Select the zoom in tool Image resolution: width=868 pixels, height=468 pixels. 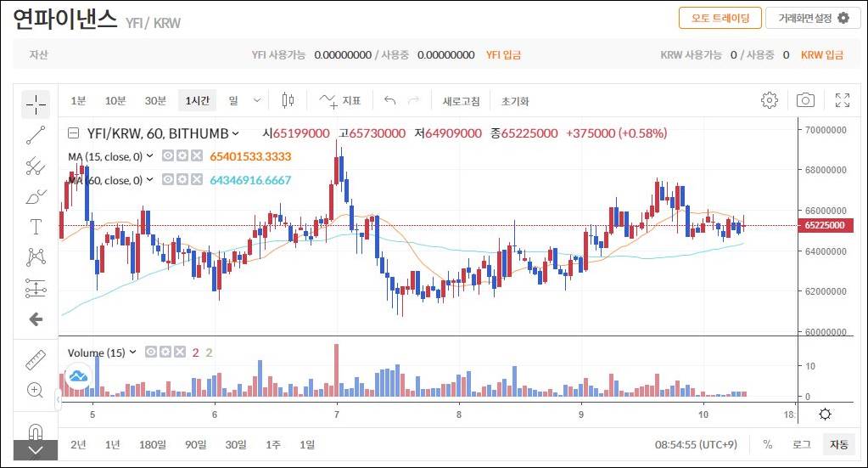tap(35, 390)
